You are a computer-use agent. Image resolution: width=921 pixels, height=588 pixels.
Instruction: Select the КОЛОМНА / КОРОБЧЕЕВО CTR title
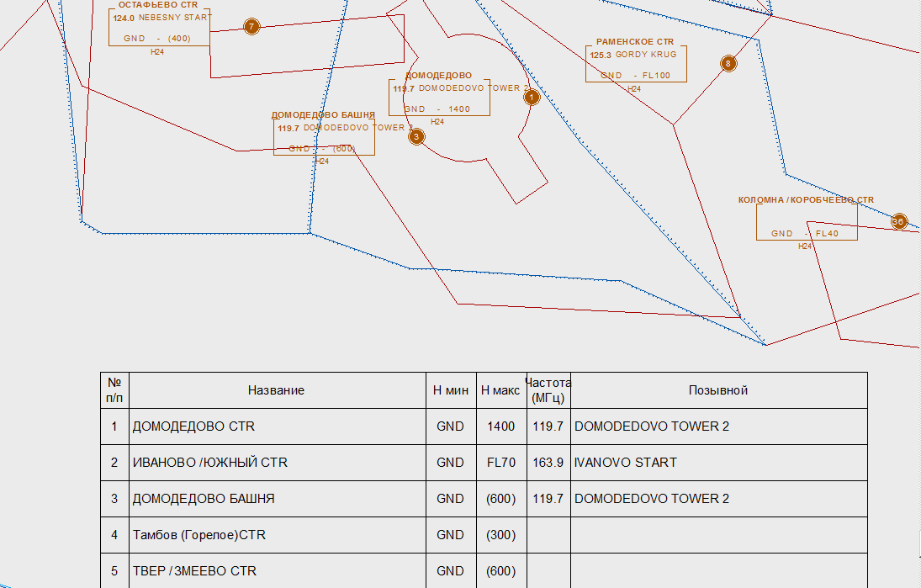tap(806, 200)
